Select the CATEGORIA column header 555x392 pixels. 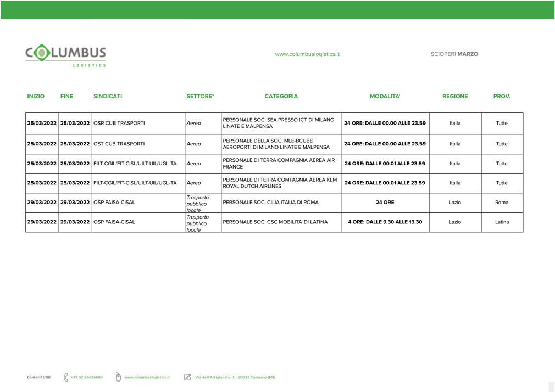tap(281, 96)
